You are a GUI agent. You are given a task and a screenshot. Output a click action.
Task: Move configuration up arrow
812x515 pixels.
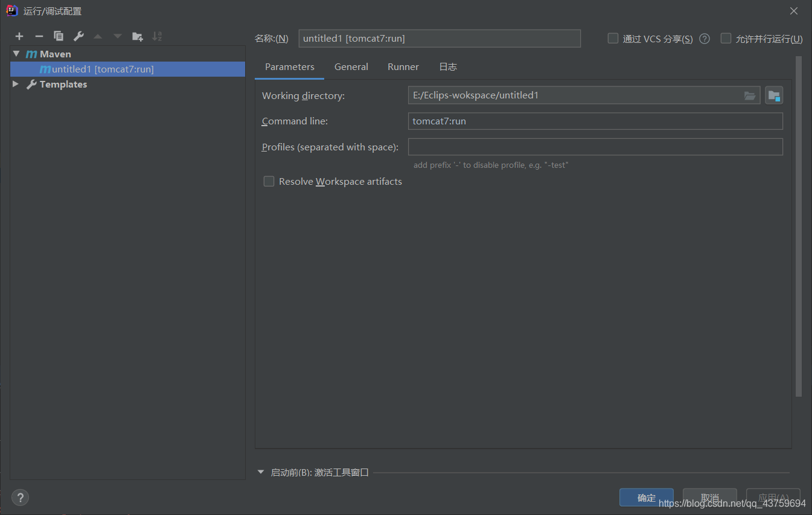click(98, 36)
